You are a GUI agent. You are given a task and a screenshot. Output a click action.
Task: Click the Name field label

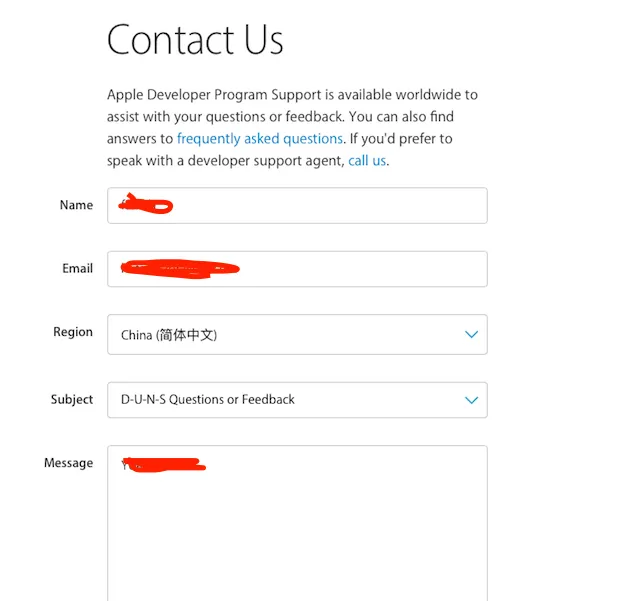point(76,205)
